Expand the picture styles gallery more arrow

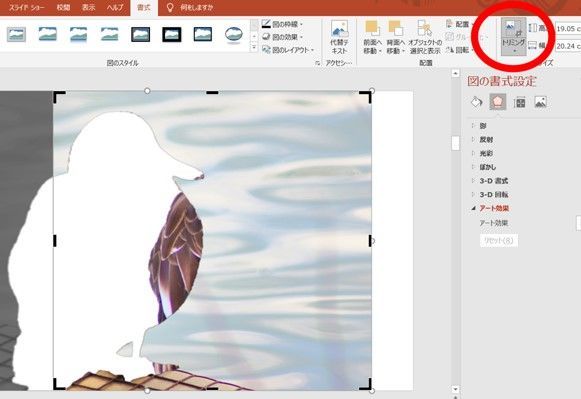point(254,48)
